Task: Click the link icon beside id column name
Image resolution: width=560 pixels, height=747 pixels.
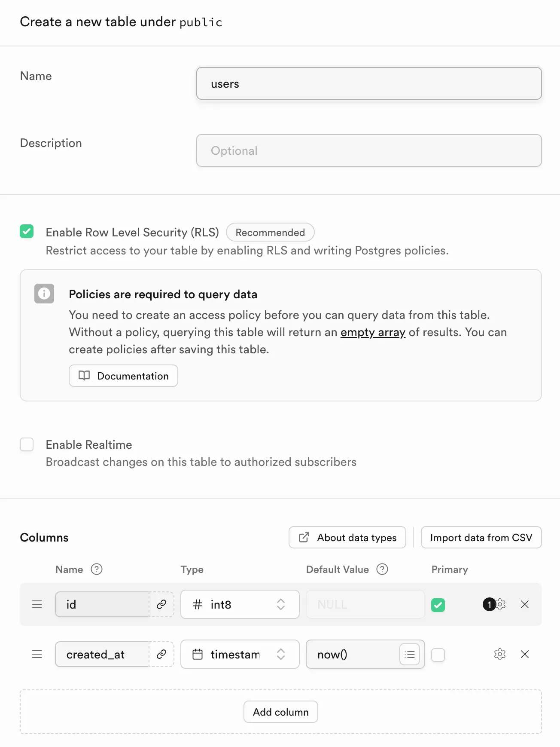Action: (161, 604)
